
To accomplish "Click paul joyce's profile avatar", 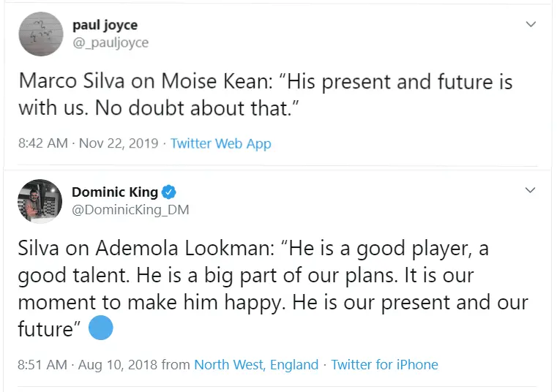I will pyautogui.click(x=40, y=34).
